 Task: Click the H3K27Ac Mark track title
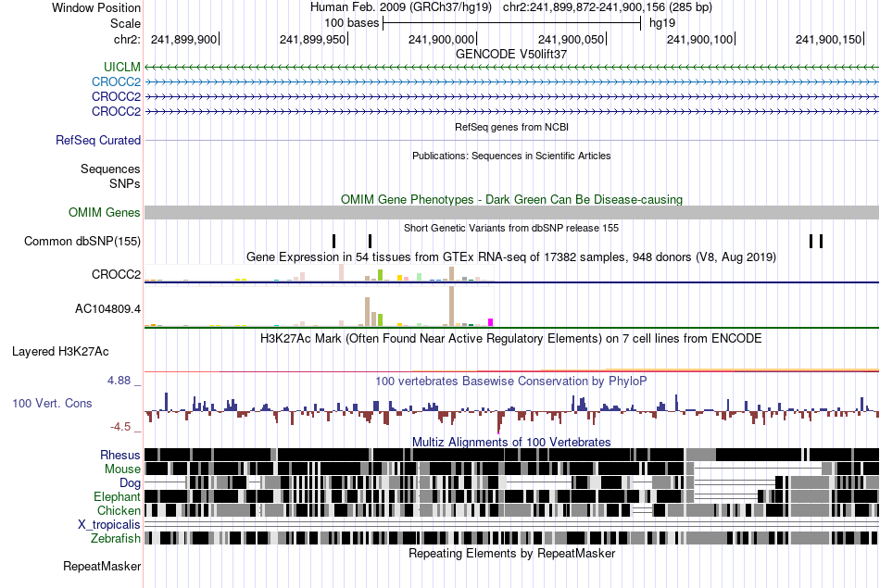pyautogui.click(x=511, y=339)
